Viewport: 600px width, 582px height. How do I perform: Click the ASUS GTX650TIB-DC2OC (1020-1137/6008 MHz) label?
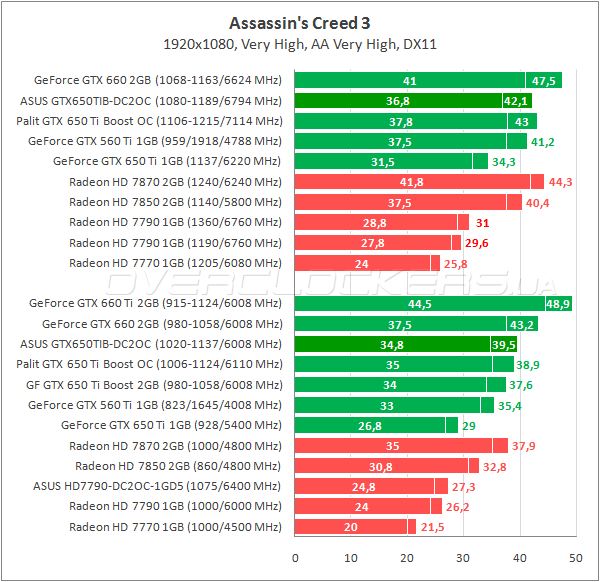coord(150,344)
